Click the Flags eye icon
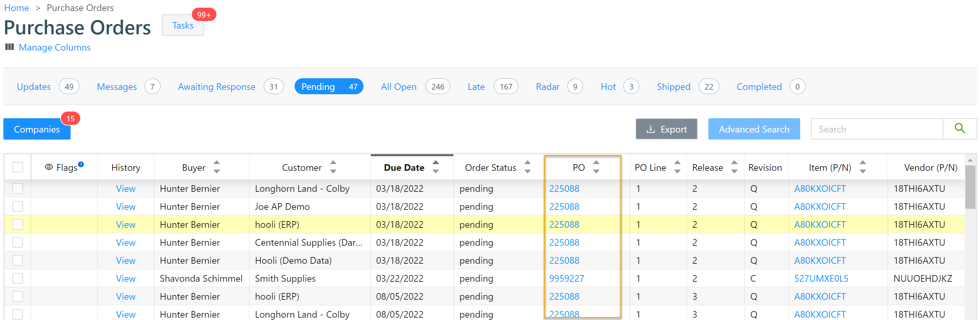 (x=49, y=167)
